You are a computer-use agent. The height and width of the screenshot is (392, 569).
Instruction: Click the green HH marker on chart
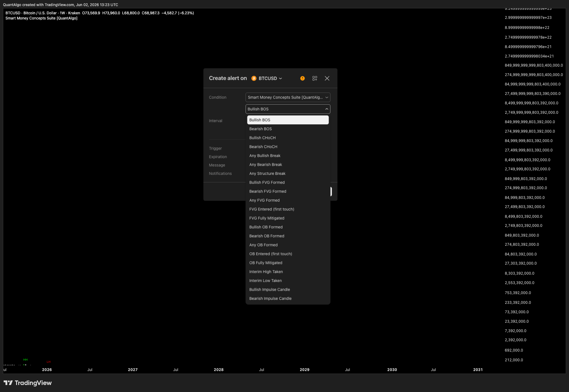26,360
